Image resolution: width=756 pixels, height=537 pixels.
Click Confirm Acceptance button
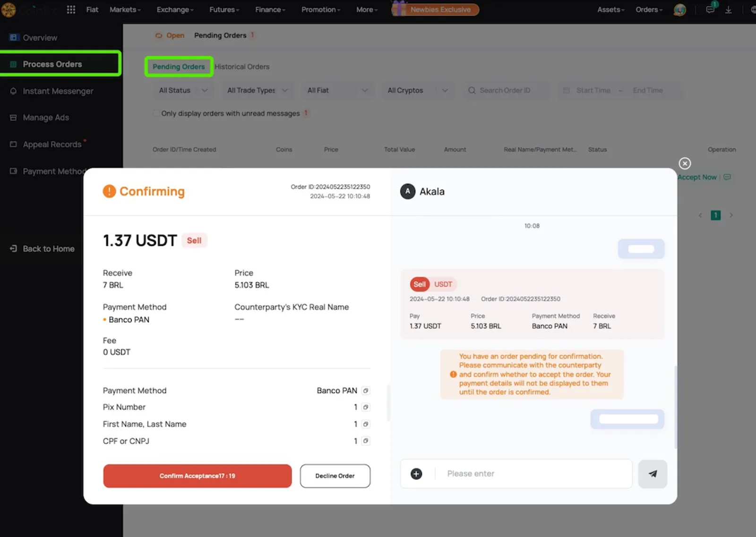[198, 476]
